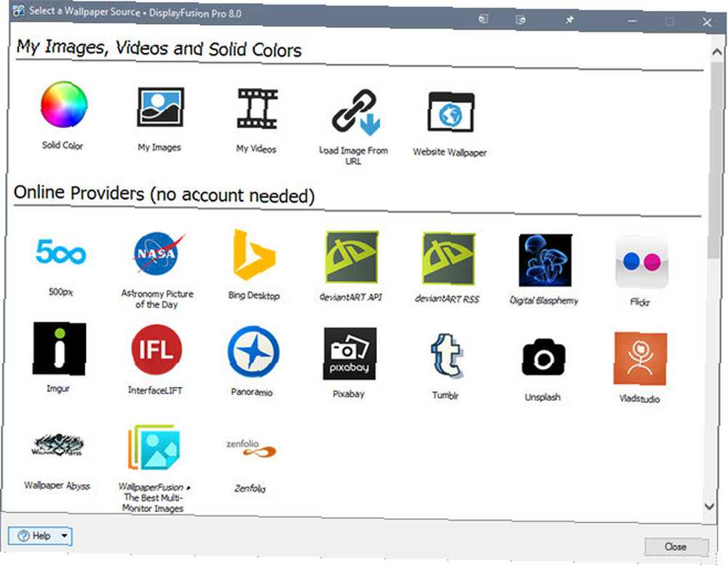Select the Panoramio compass icon
The height and width of the screenshot is (566, 728).
tap(253, 351)
